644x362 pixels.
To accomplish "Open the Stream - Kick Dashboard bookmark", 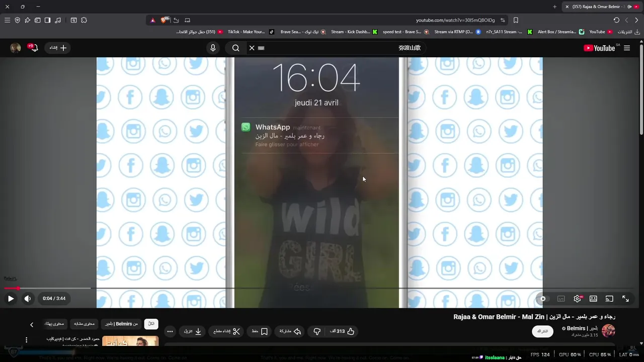I will click(x=354, y=32).
